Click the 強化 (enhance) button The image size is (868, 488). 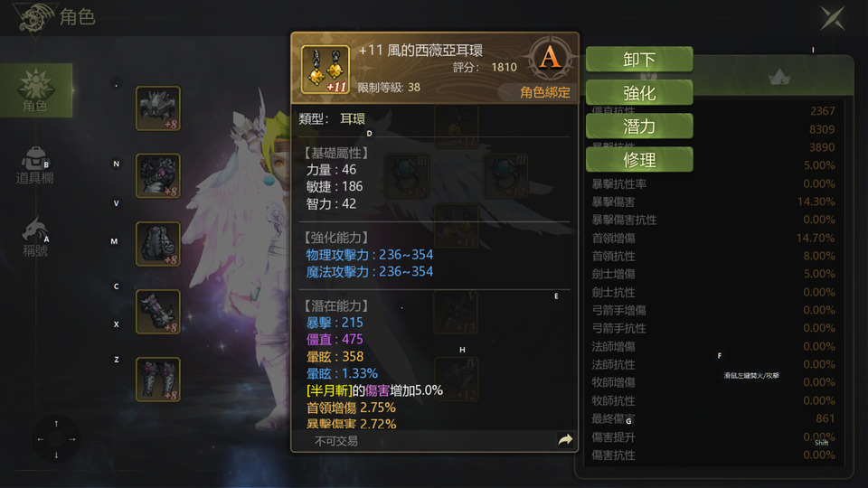[x=639, y=93]
